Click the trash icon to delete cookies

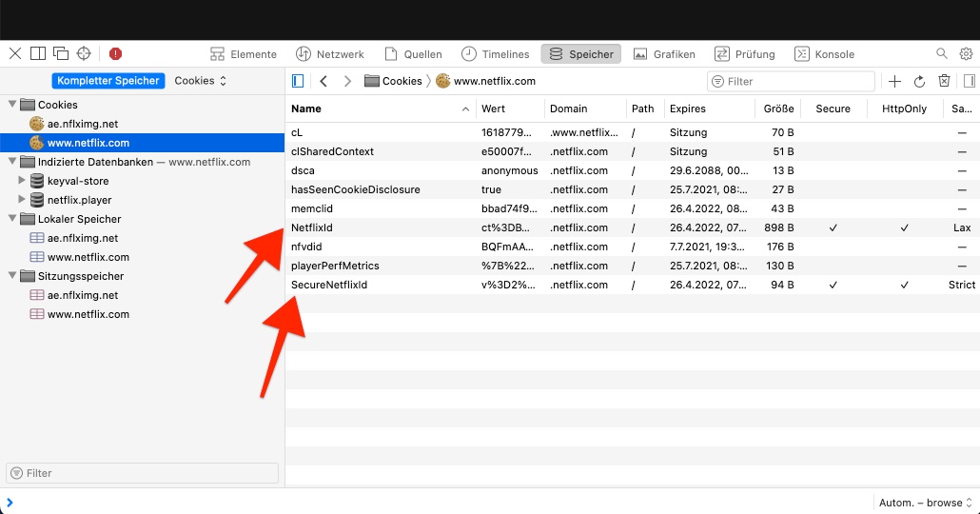coord(944,82)
